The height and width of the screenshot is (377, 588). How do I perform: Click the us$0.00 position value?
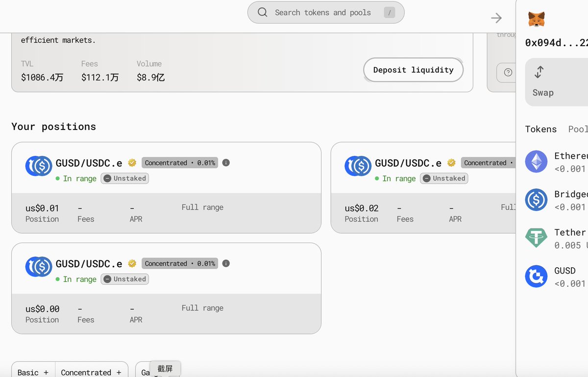[x=43, y=309]
